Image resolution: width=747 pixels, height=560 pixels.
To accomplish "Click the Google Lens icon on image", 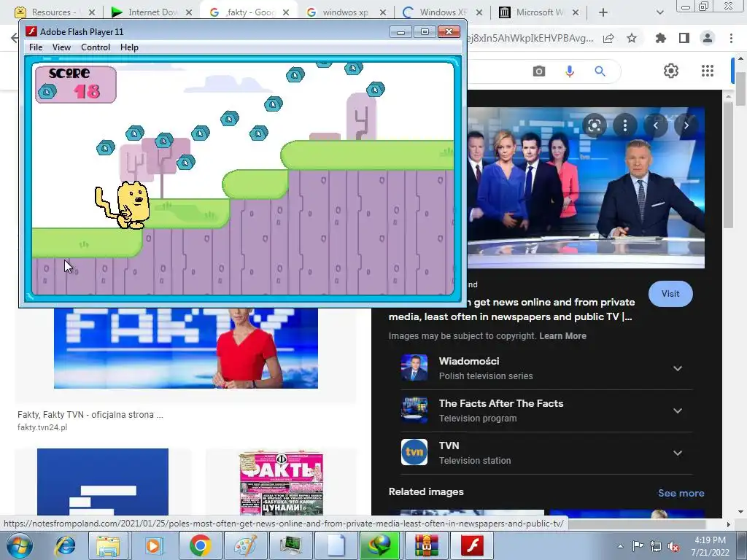I will pyautogui.click(x=594, y=125).
